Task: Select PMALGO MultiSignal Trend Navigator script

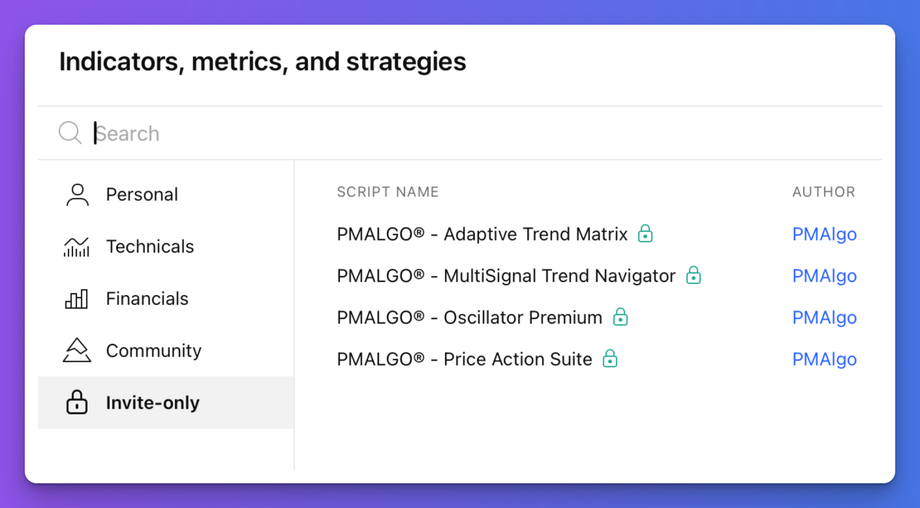Action: coord(506,276)
